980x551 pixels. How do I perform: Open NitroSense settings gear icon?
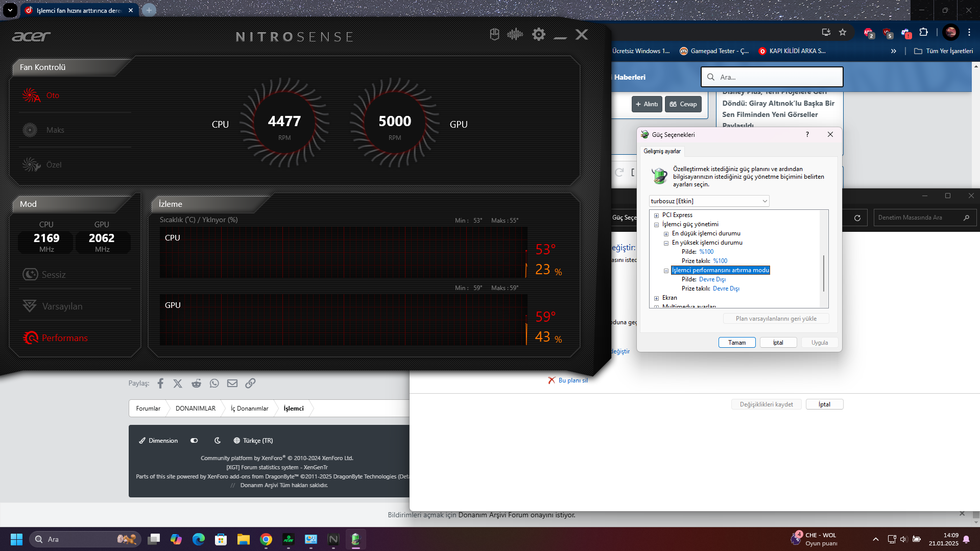[538, 35]
